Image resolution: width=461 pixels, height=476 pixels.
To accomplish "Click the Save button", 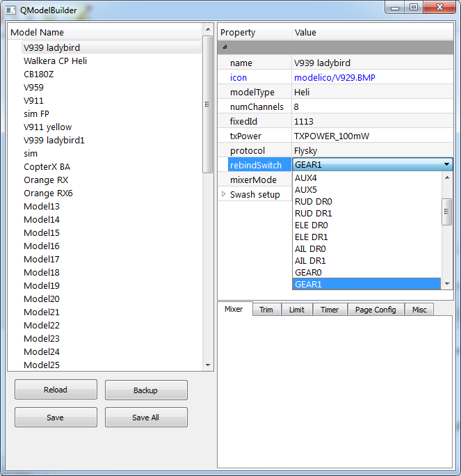I will (56, 418).
